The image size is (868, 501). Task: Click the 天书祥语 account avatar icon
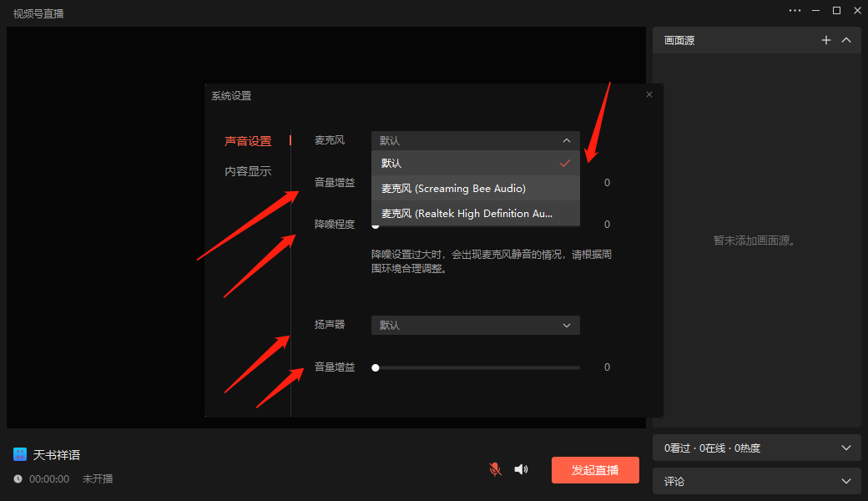tap(20, 454)
